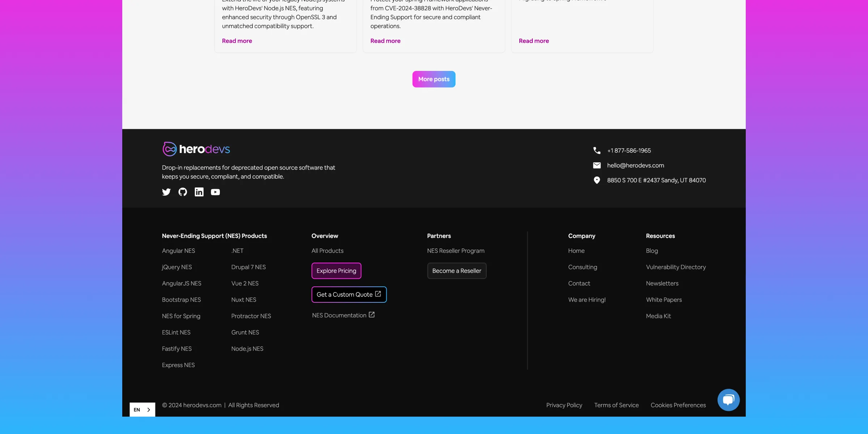
Task: Call the +1 877-586-1965 phone number
Action: coord(629,150)
